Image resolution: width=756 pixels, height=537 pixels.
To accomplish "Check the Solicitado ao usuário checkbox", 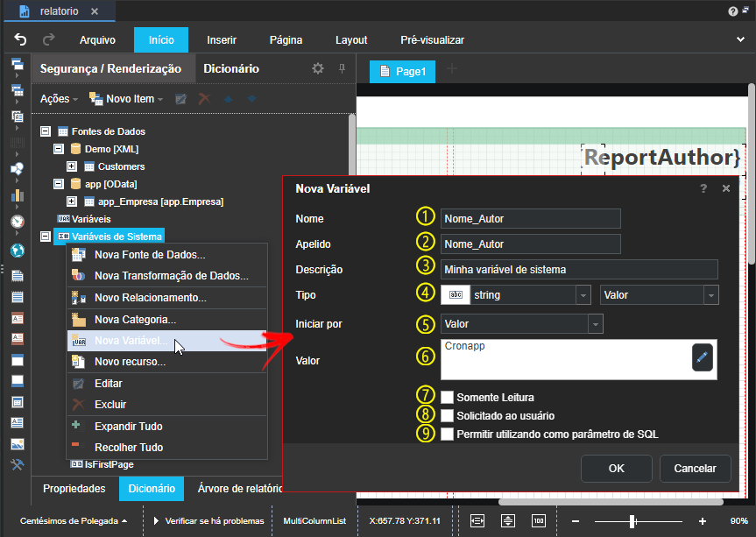I will click(447, 415).
